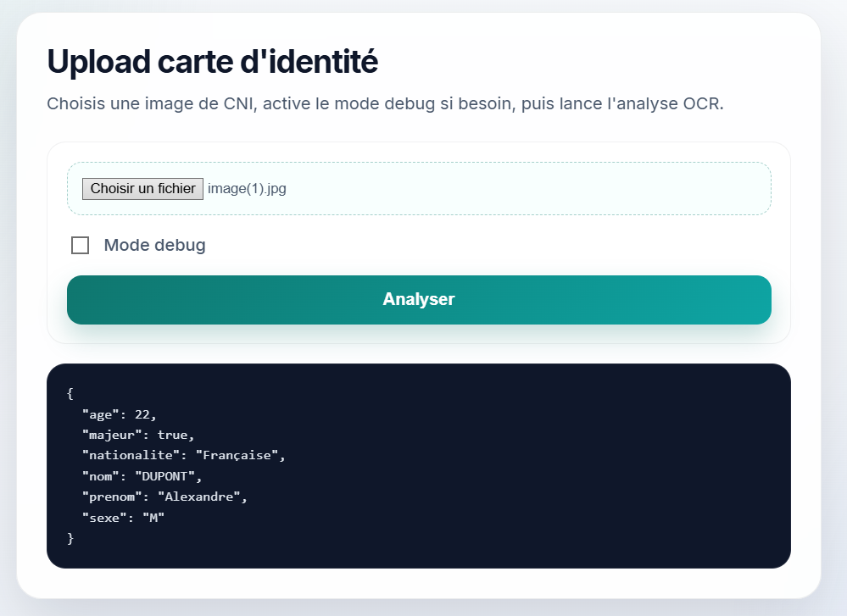Click the "Mode debug" label text
Image resolution: width=847 pixels, height=616 pixels.
click(x=154, y=246)
